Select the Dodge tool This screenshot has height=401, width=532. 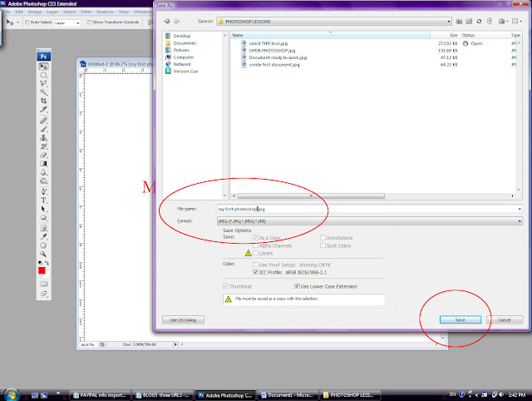(43, 181)
